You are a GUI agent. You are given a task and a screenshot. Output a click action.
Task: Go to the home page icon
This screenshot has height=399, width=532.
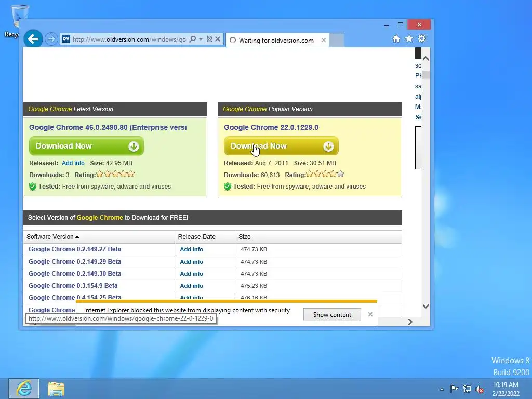[396, 38]
